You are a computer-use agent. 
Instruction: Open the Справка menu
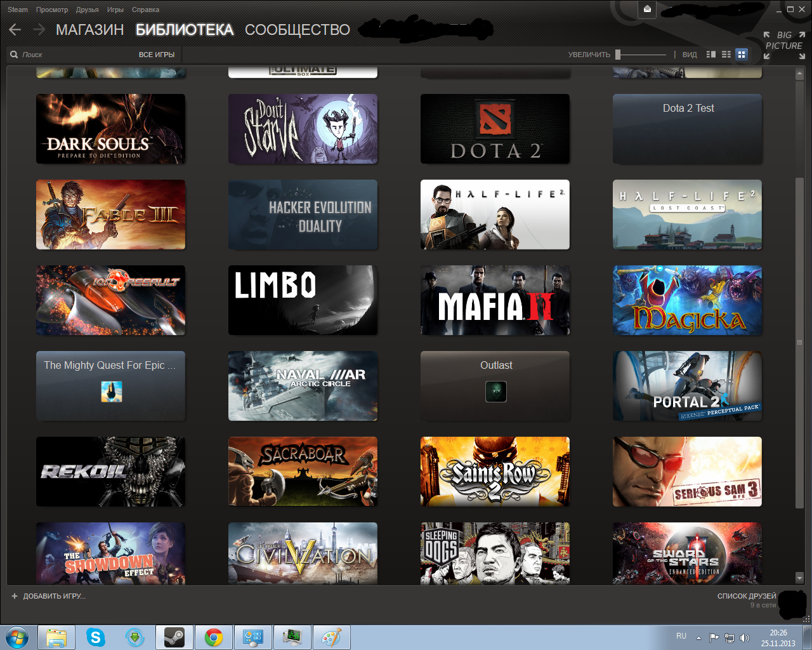[146, 10]
